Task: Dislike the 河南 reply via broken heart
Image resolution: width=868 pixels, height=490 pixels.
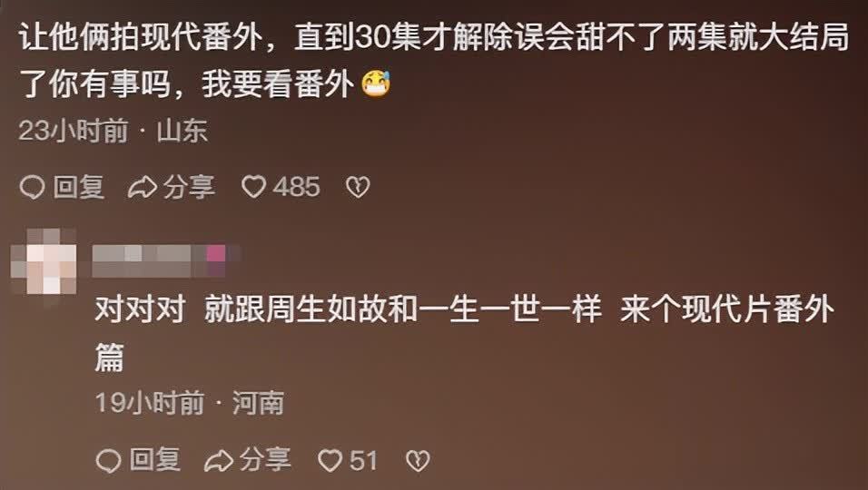Action: [x=418, y=461]
